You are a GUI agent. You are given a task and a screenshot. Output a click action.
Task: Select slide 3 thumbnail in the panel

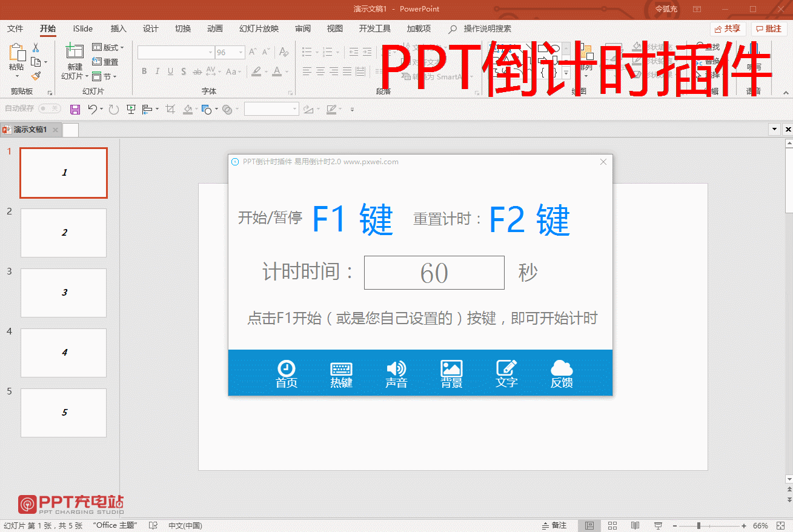[x=63, y=293]
